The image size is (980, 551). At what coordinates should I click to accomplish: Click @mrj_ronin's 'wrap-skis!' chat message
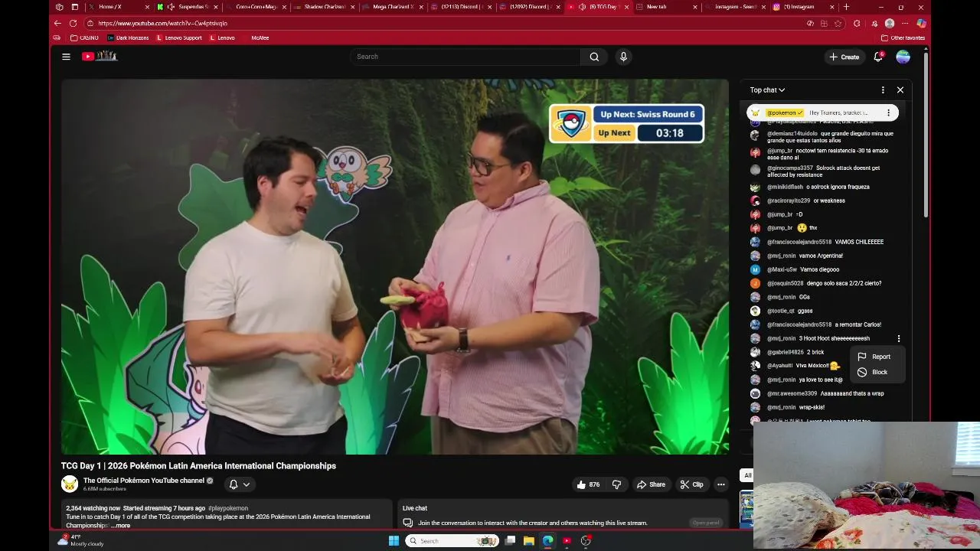pyautogui.click(x=812, y=407)
